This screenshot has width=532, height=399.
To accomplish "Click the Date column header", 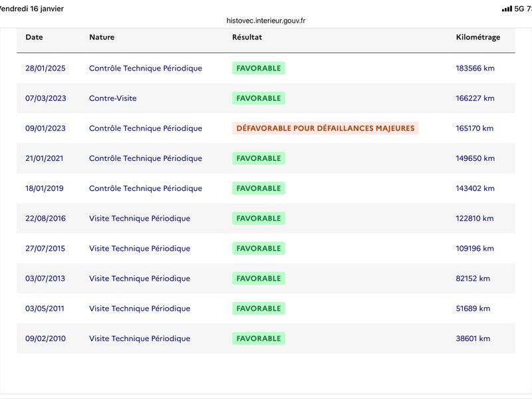I will (x=35, y=37).
